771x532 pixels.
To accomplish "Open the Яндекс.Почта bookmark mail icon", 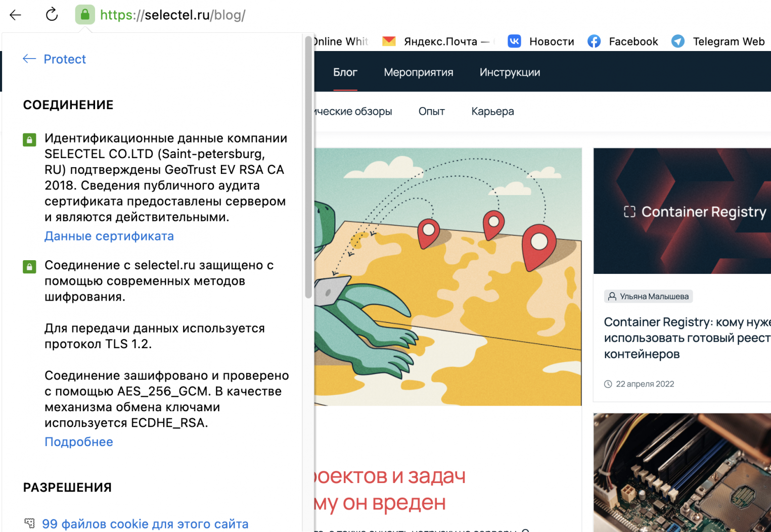I will 389,41.
